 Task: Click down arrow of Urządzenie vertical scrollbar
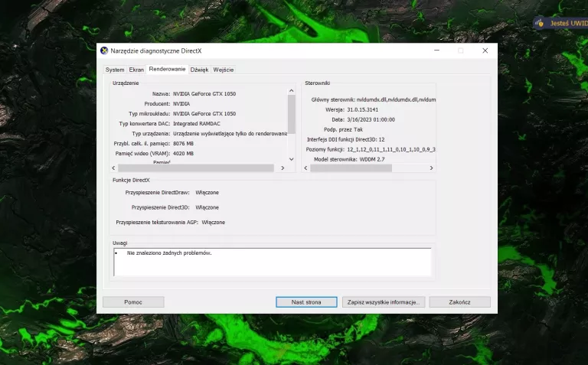(x=292, y=159)
